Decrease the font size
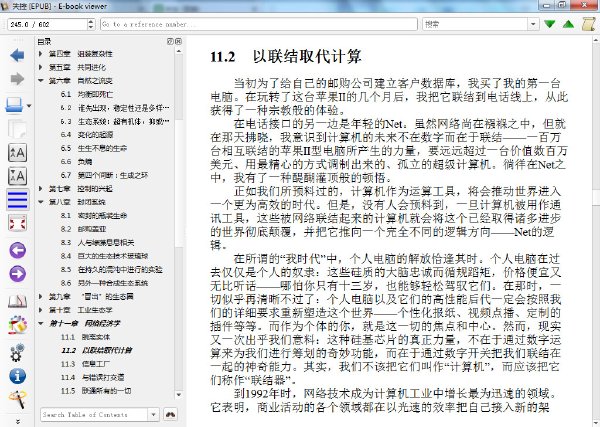This screenshot has width=600, height=427. pyautogui.click(x=17, y=176)
